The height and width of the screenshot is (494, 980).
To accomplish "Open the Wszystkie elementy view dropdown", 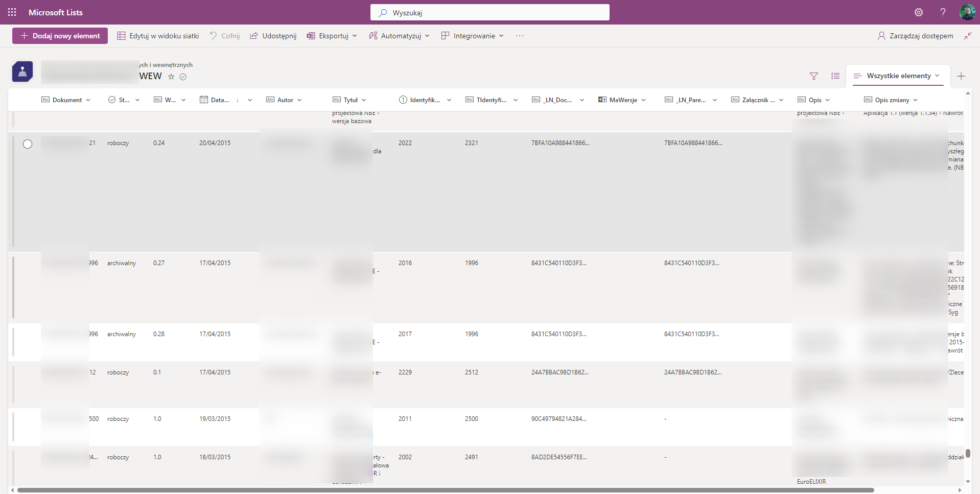I will coord(897,76).
